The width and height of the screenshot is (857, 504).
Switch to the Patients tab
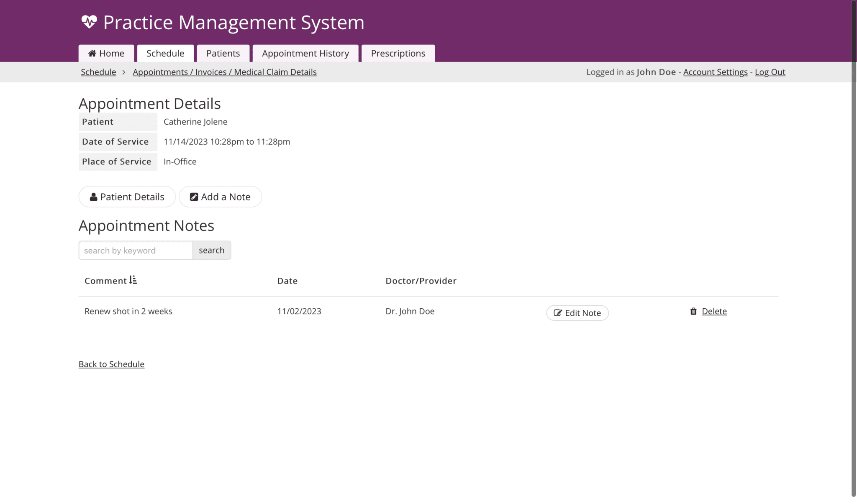(223, 53)
